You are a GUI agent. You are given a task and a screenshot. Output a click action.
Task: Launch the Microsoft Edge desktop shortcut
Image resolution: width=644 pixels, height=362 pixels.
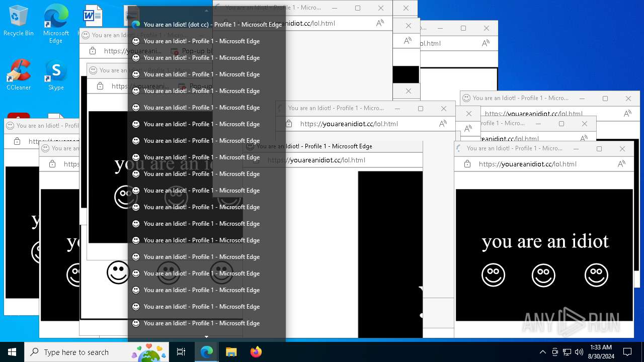point(56,24)
